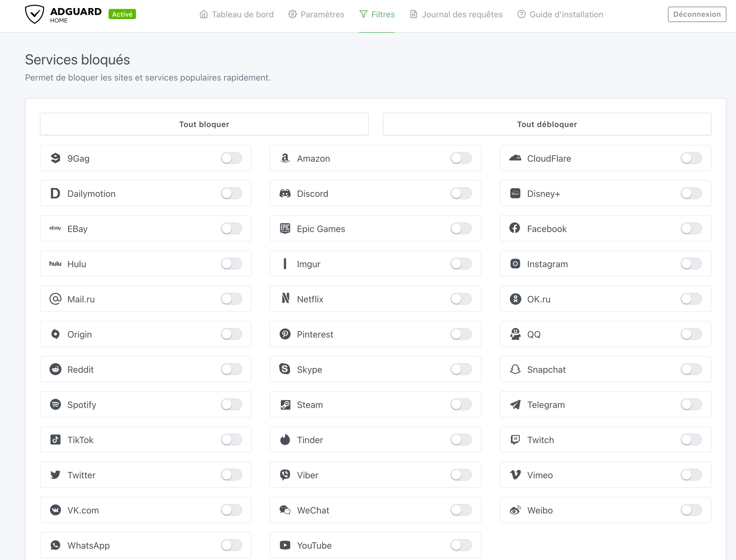Click the Tinder flame icon
Image resolution: width=736 pixels, height=560 pixels.
point(285,440)
